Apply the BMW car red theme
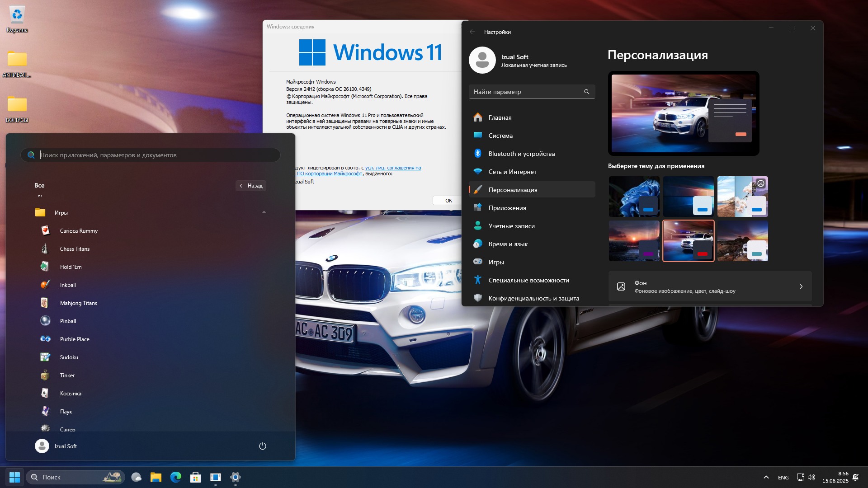The width and height of the screenshot is (868, 488). click(x=688, y=241)
